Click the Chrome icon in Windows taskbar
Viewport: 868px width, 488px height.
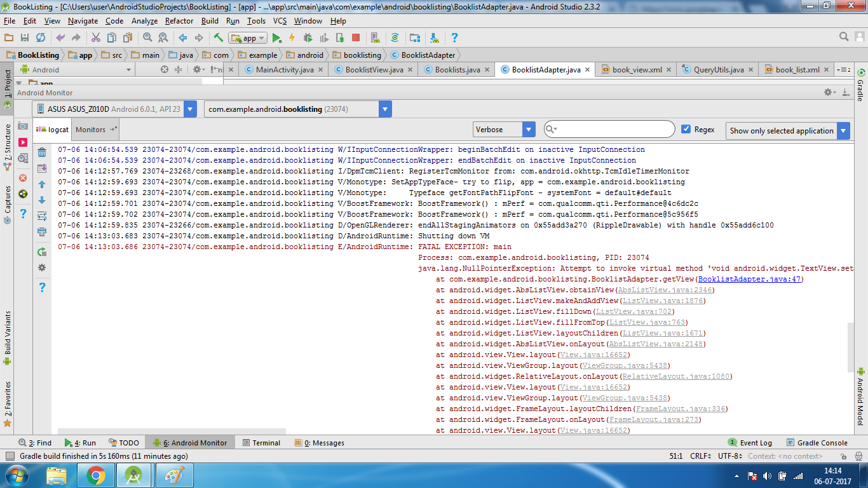pos(97,475)
